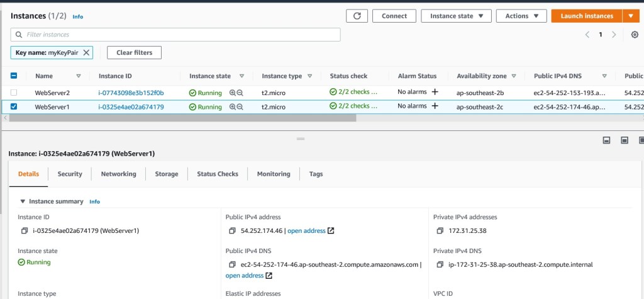
Task: Copy instance ID in instance summary
Action: [25, 231]
